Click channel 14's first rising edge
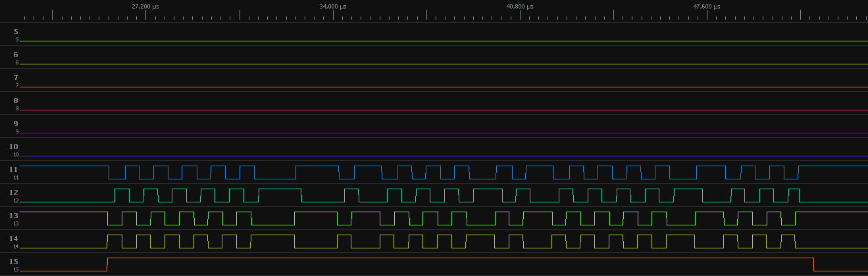This screenshot has height=276, width=868. 107,241
